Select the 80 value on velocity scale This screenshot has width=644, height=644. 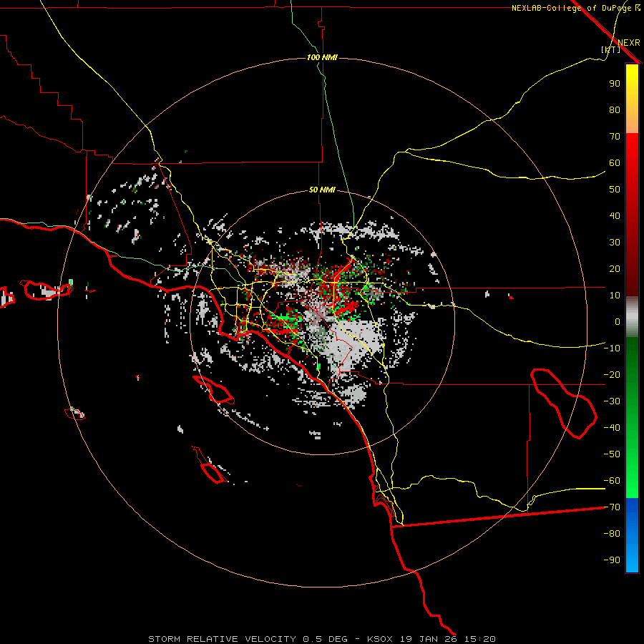pos(615,110)
